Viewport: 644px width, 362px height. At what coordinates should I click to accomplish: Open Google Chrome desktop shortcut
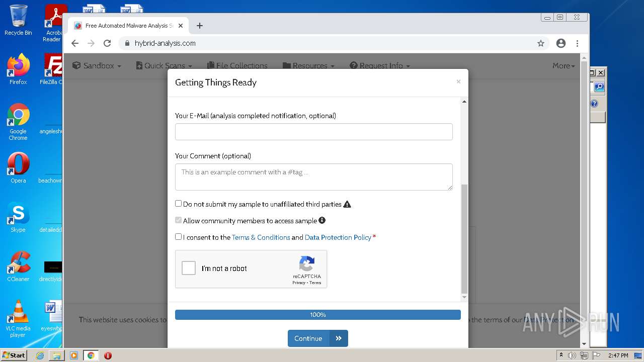coord(18,122)
